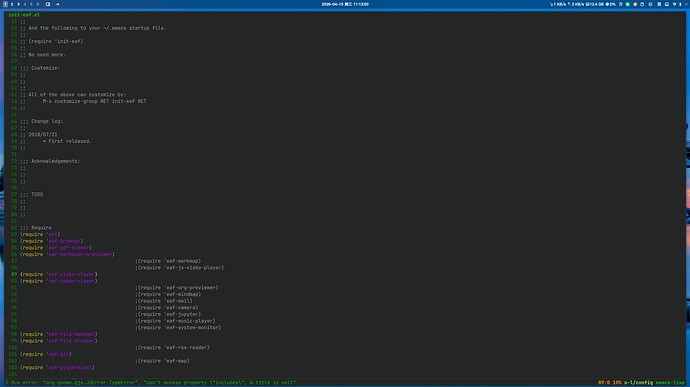Click the 89:0 cursor position in mode line

tap(604, 383)
